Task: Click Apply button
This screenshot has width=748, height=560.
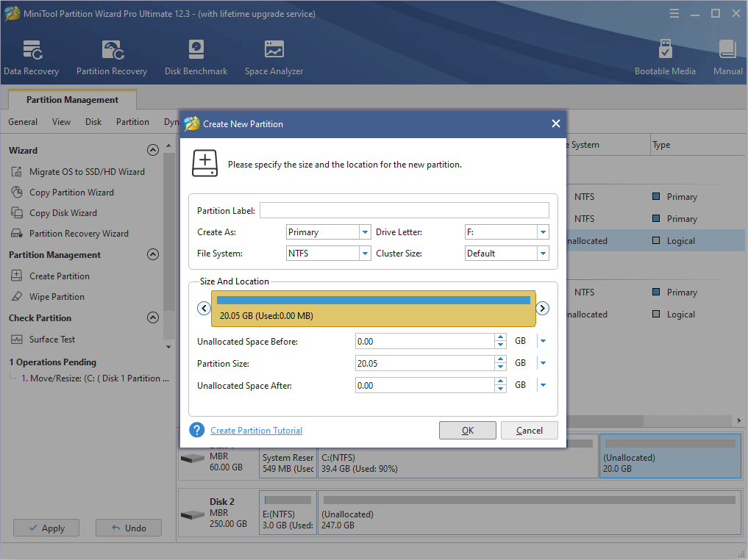Action: 46,528
